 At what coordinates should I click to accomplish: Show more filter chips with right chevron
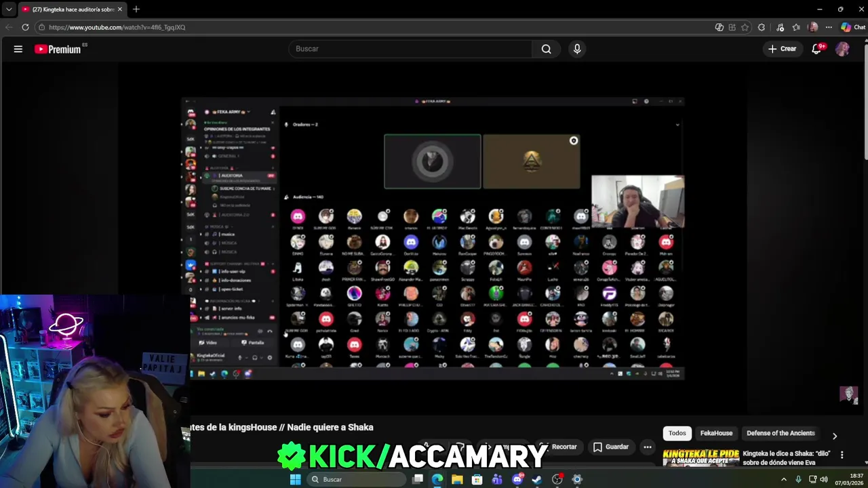[835, 436]
